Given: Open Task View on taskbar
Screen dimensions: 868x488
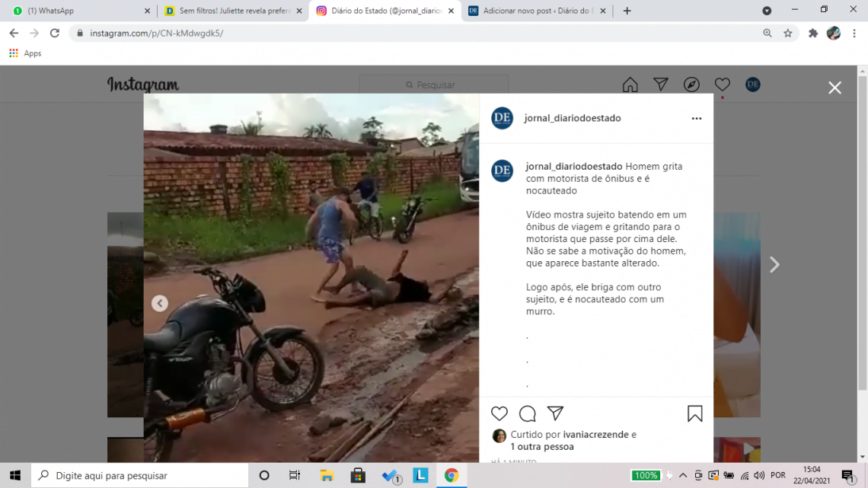Looking at the screenshot, I should [295, 475].
